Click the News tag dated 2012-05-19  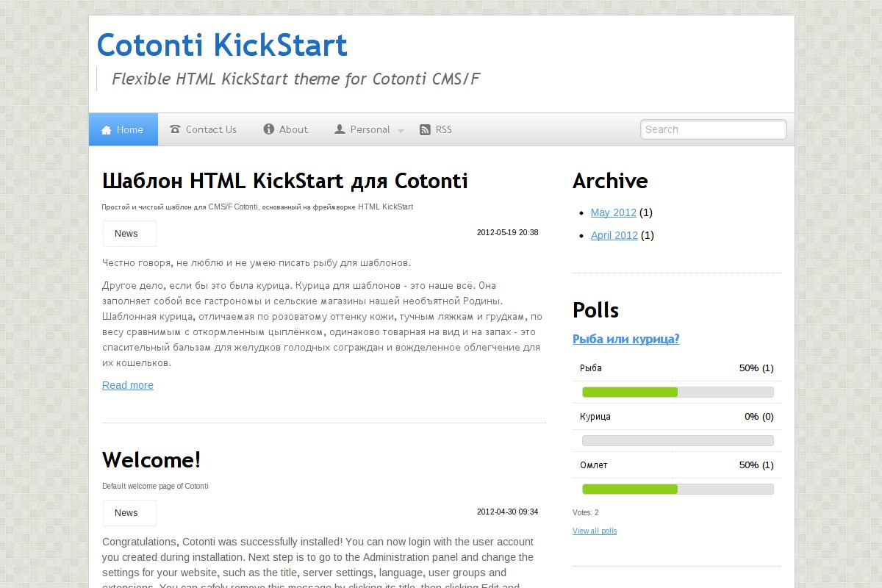(129, 234)
